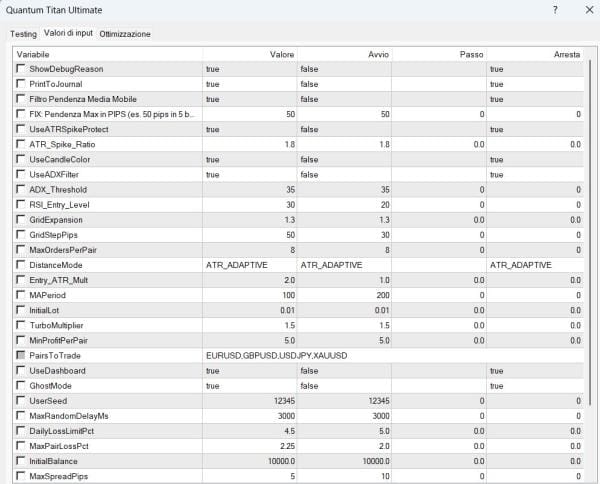
Task: Check the UseADXFilter box
Action: 21,174
